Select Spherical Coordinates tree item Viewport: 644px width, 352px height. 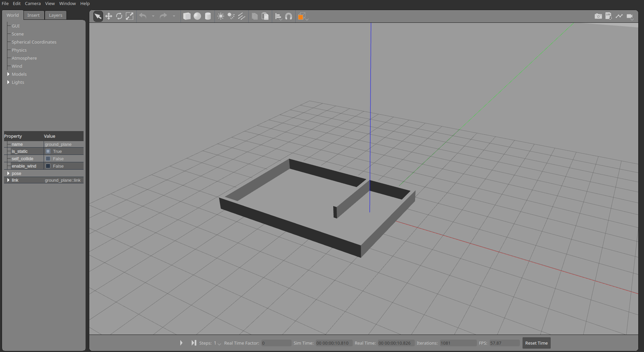click(x=34, y=42)
